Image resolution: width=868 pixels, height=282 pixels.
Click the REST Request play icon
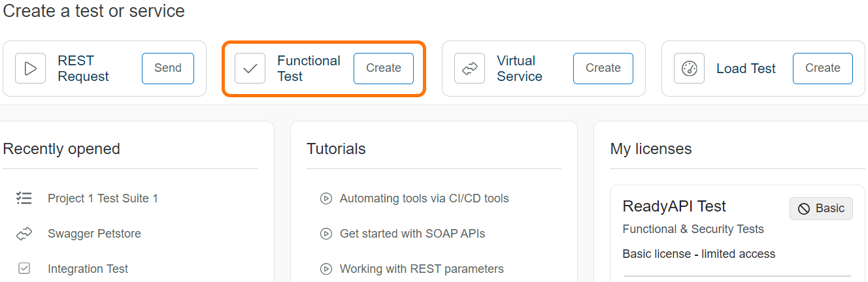pos(31,69)
